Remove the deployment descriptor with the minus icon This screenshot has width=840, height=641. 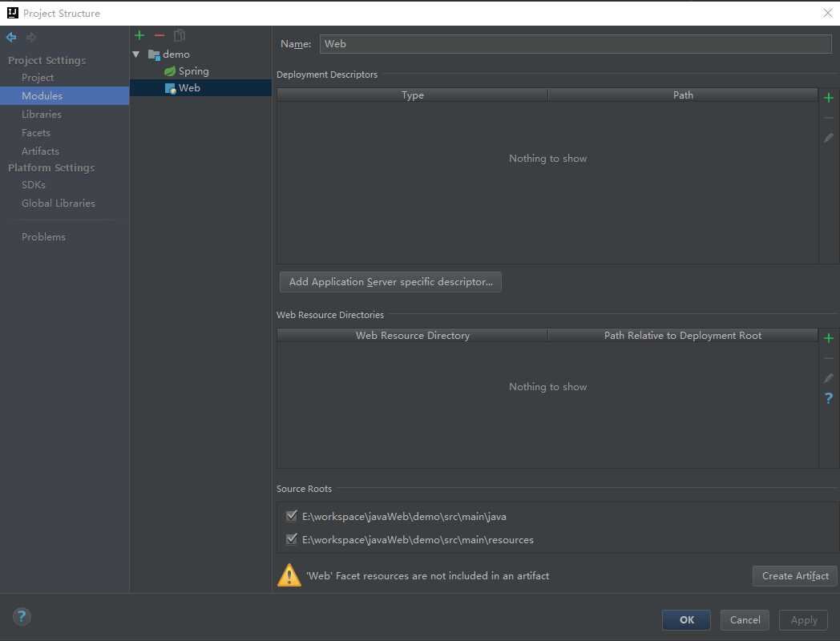point(828,118)
